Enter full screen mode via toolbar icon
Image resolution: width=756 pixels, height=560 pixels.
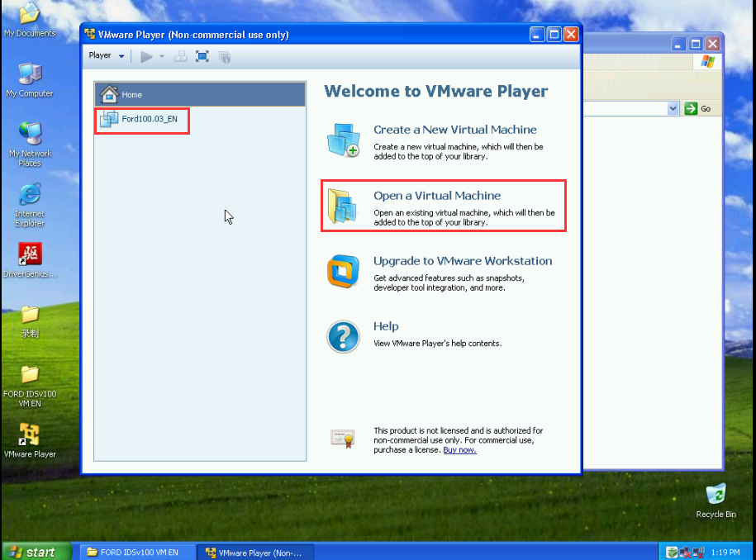click(202, 57)
